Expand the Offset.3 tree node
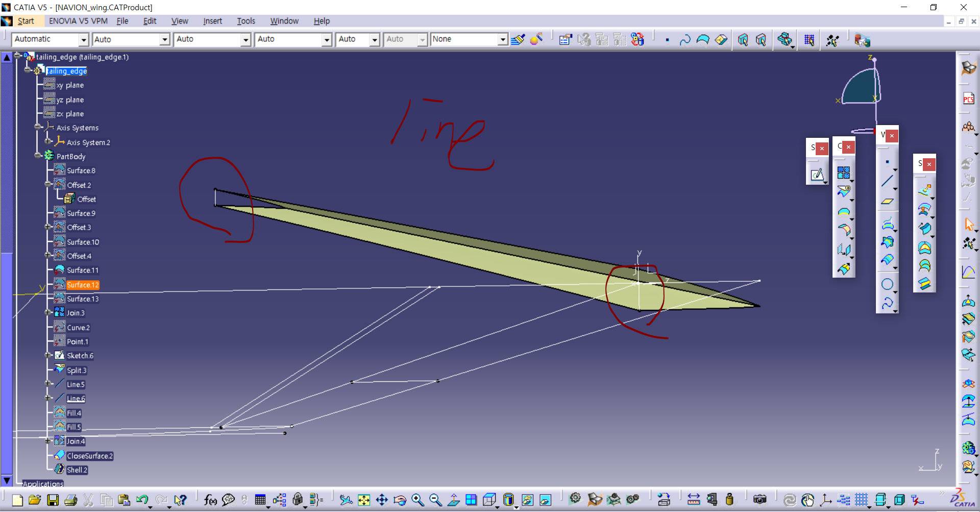 48,227
